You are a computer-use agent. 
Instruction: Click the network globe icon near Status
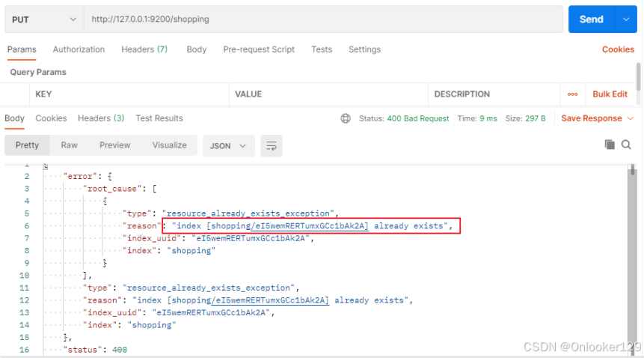click(346, 118)
